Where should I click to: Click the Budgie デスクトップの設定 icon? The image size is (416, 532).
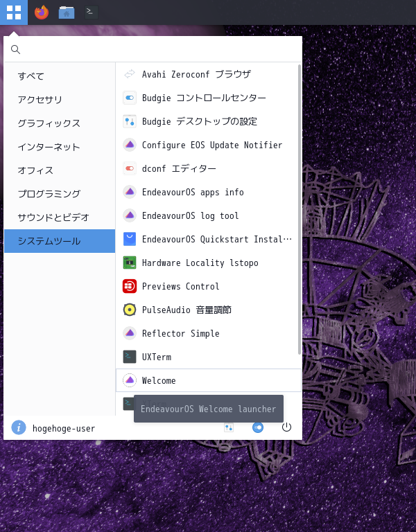(130, 121)
